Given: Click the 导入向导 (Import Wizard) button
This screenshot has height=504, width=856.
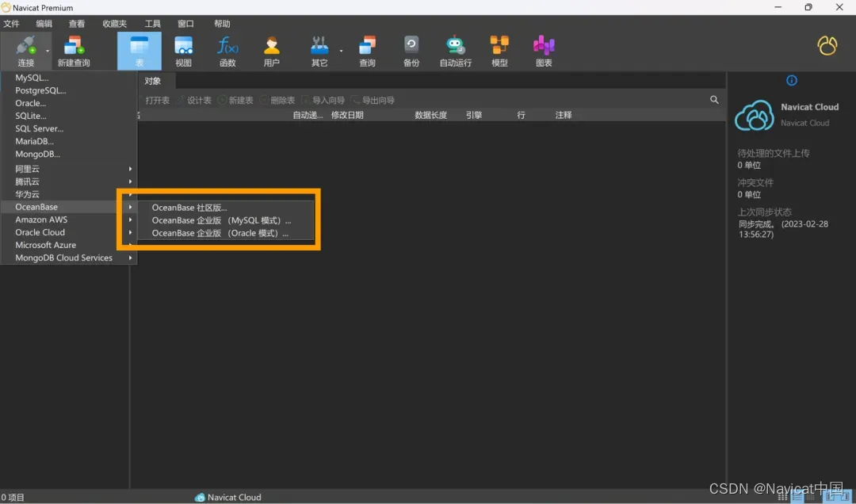Looking at the screenshot, I should pos(323,101).
